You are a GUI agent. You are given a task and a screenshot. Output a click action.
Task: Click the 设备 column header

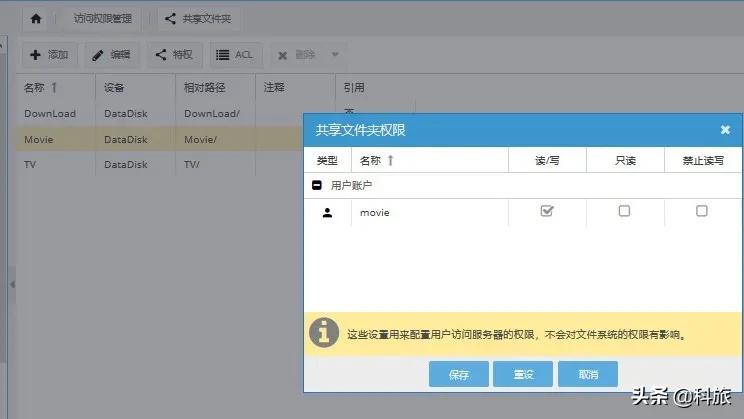click(135, 87)
